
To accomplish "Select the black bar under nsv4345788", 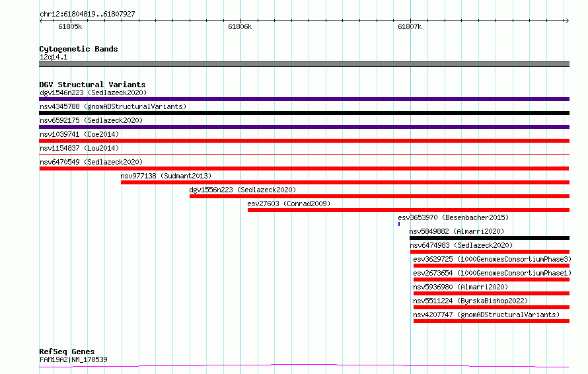I will pyautogui.click(x=304, y=113).
